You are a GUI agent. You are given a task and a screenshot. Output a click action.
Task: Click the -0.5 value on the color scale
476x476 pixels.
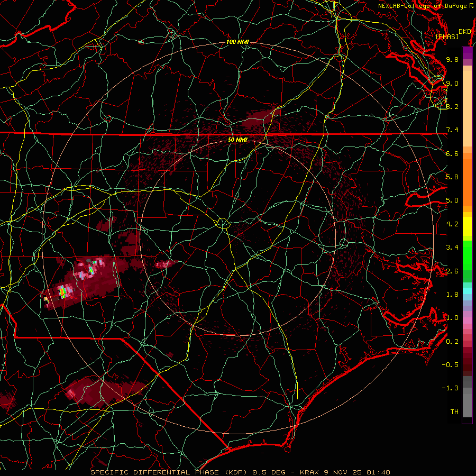[450, 364]
